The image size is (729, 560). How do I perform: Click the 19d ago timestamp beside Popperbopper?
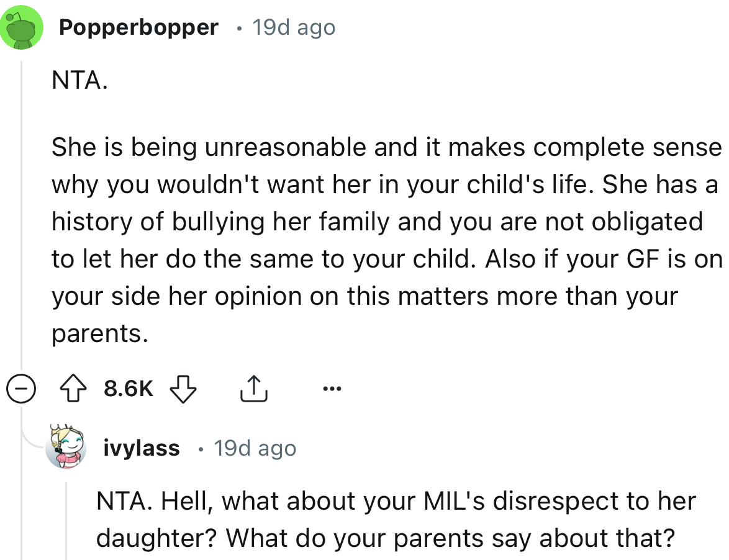293,27
